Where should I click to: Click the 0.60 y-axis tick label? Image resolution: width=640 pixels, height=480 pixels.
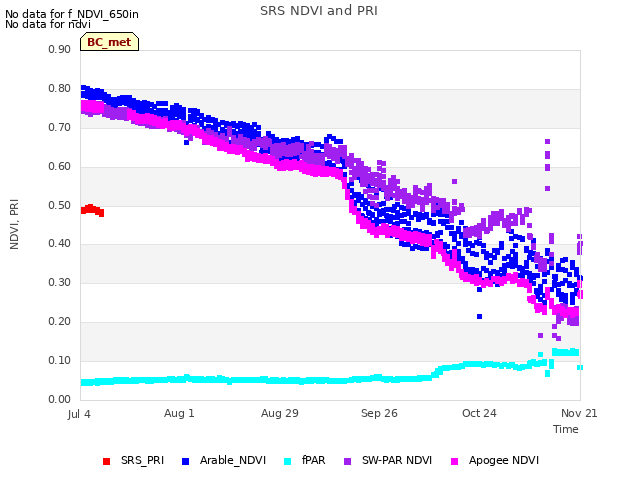pos(60,167)
